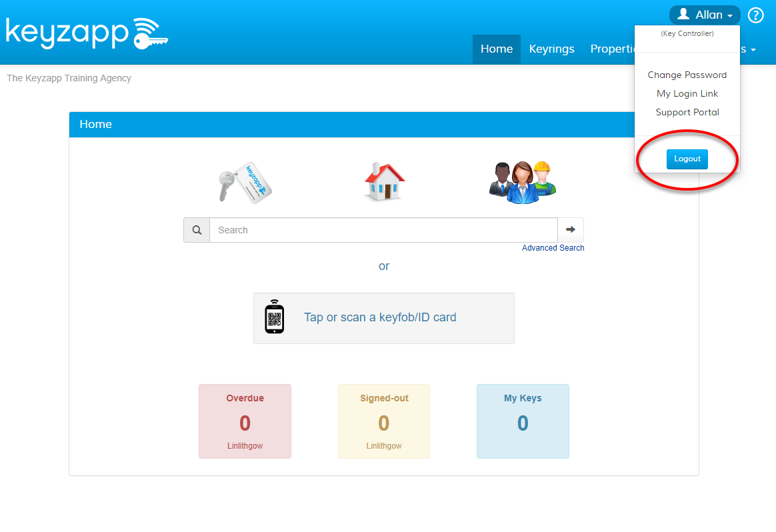The width and height of the screenshot is (776, 532).
Task: Click the (Key Controller) role label
Action: click(x=687, y=33)
